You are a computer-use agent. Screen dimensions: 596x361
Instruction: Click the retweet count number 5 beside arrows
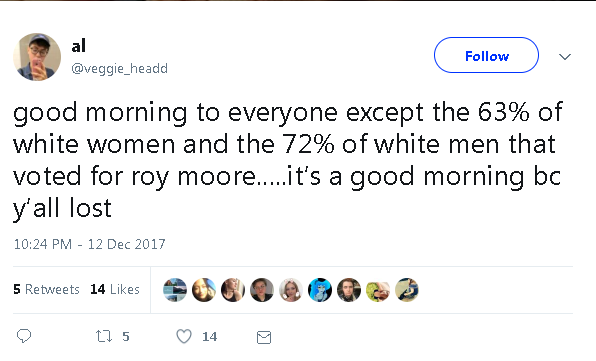tap(126, 337)
